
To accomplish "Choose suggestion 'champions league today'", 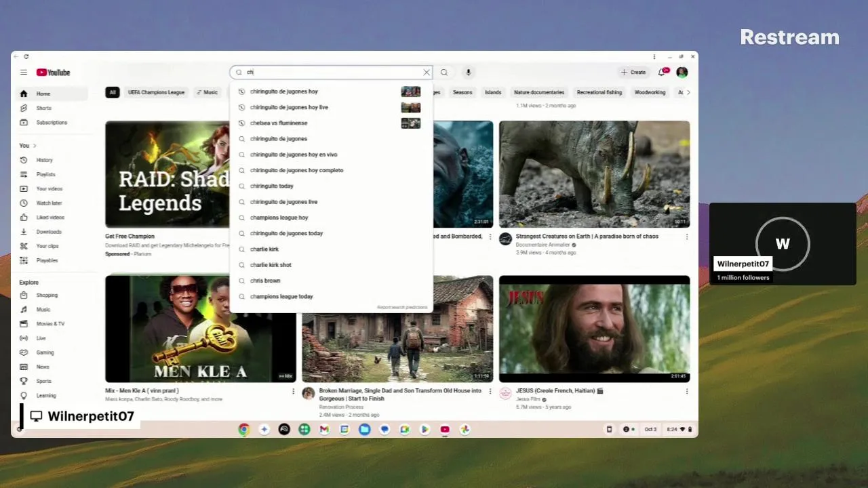I will [331, 296].
